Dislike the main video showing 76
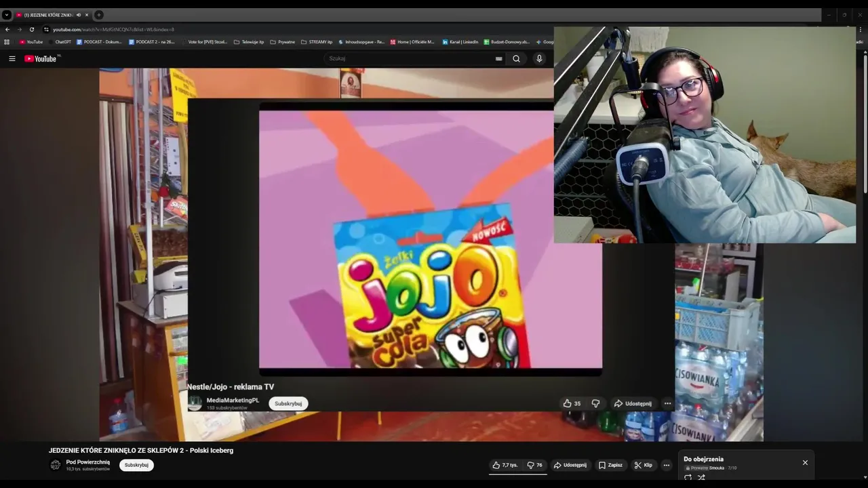Screen dimensions: 868x488 click(x=535, y=465)
